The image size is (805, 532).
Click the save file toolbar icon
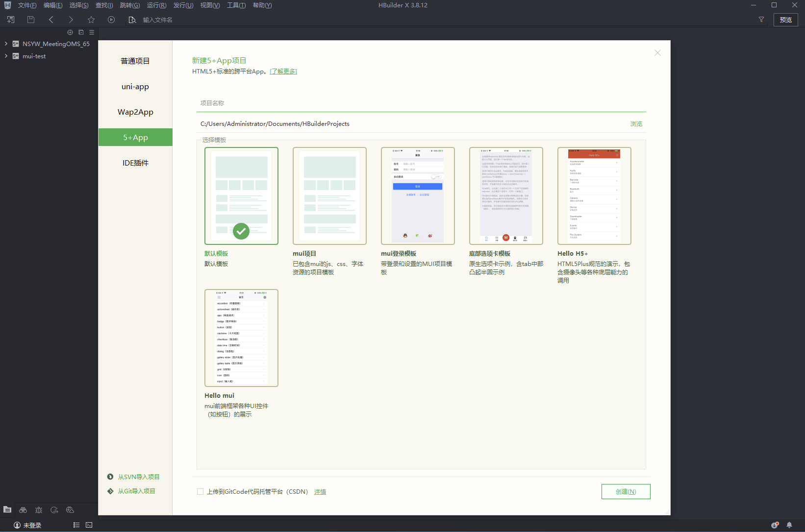coord(31,20)
